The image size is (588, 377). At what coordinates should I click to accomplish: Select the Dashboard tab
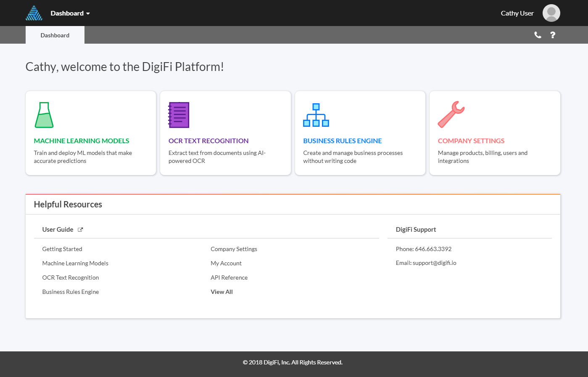click(55, 35)
